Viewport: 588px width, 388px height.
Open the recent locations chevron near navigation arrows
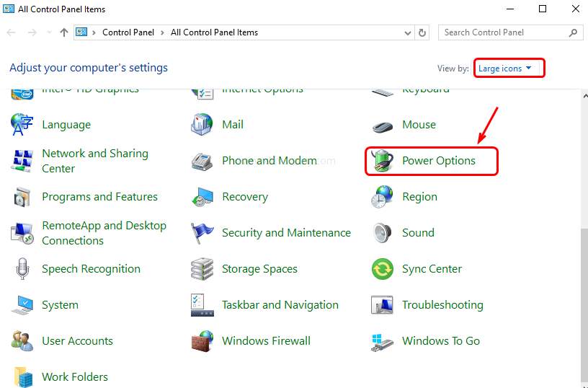click(50, 32)
